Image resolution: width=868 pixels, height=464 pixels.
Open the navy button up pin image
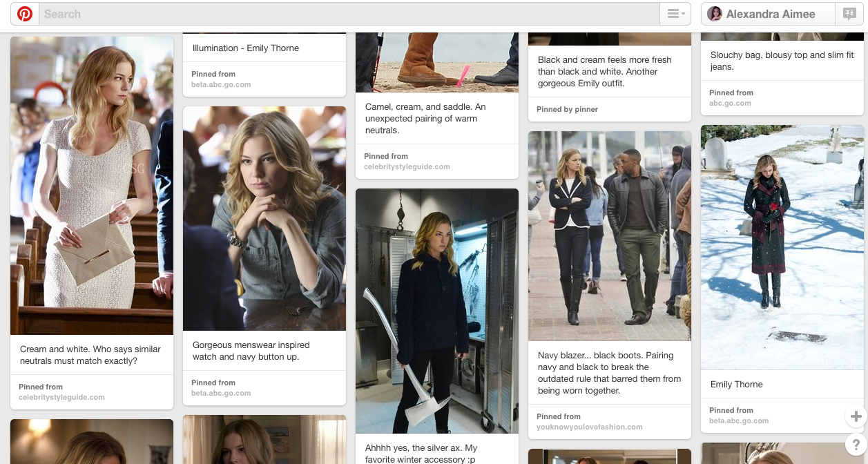264,218
